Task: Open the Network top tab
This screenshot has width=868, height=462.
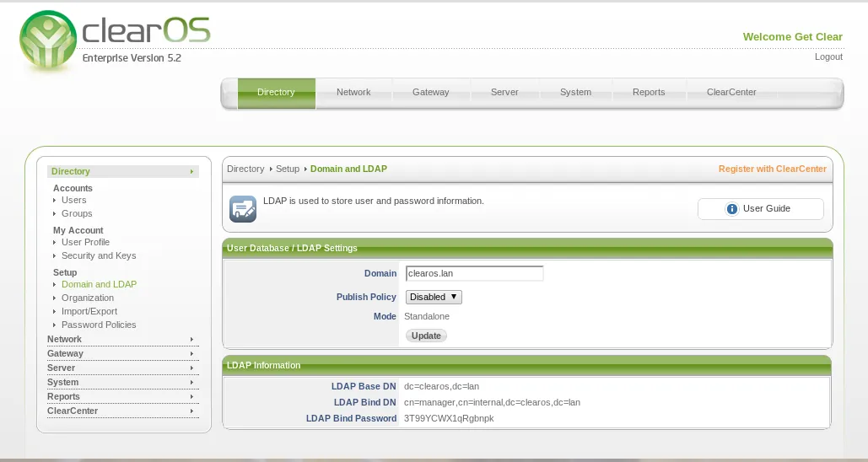Action: click(353, 93)
